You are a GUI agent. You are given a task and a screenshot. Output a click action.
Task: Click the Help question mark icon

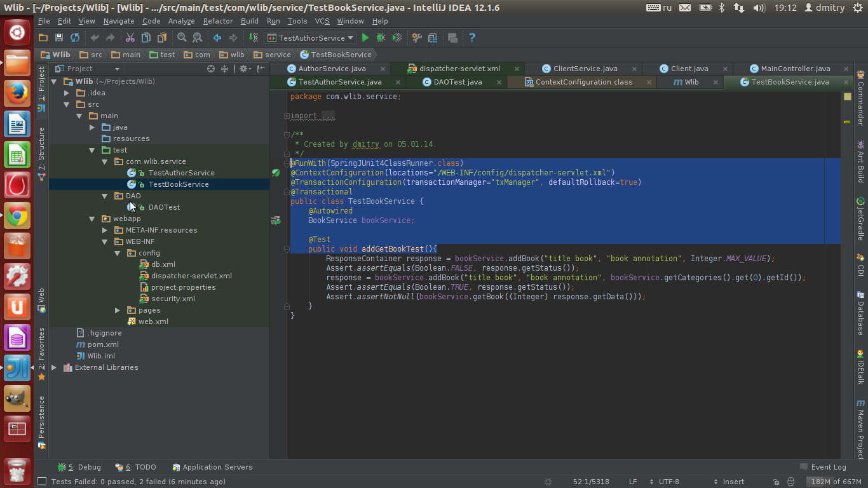[472, 38]
